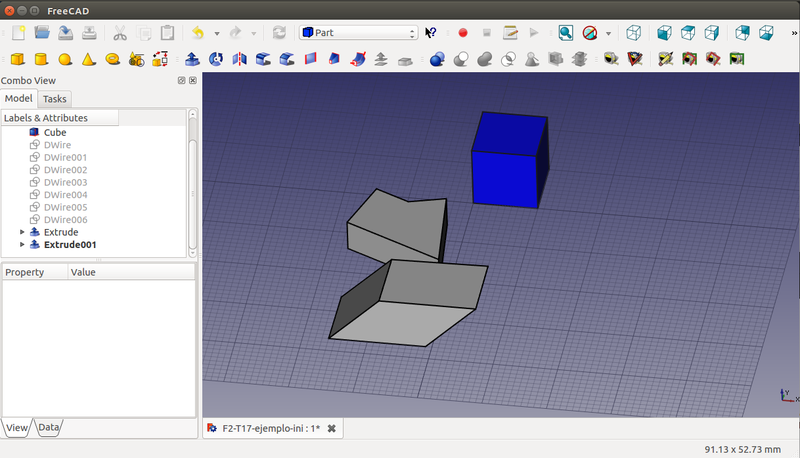Image resolution: width=800 pixels, height=458 pixels.
Task: Create a box primitive with Cube tool
Action: tap(17, 60)
